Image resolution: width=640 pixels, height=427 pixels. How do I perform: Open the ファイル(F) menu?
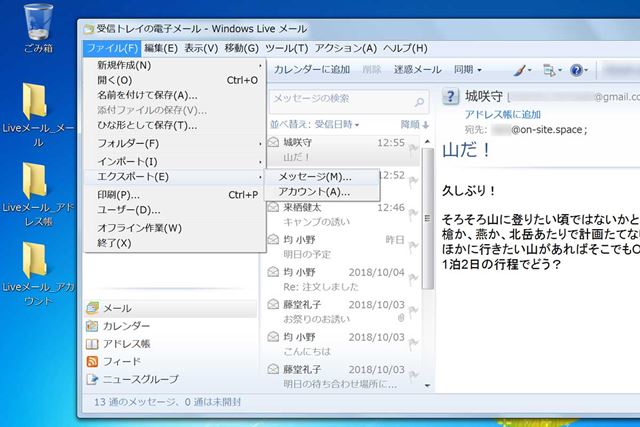[x=112, y=48]
